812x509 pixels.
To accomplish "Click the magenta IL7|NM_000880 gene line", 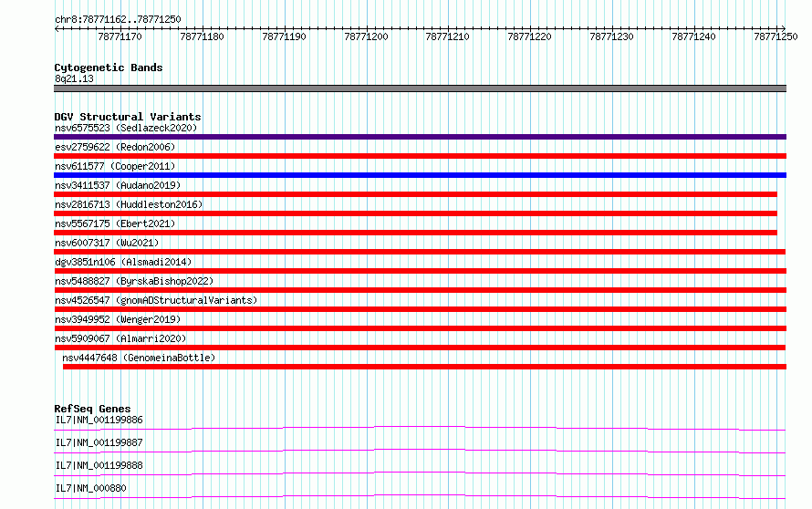I will (x=420, y=496).
